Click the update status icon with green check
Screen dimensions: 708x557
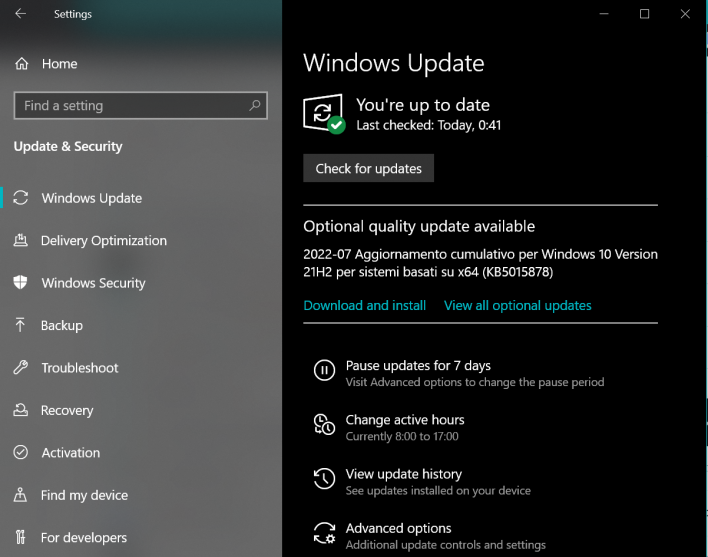tap(324, 114)
